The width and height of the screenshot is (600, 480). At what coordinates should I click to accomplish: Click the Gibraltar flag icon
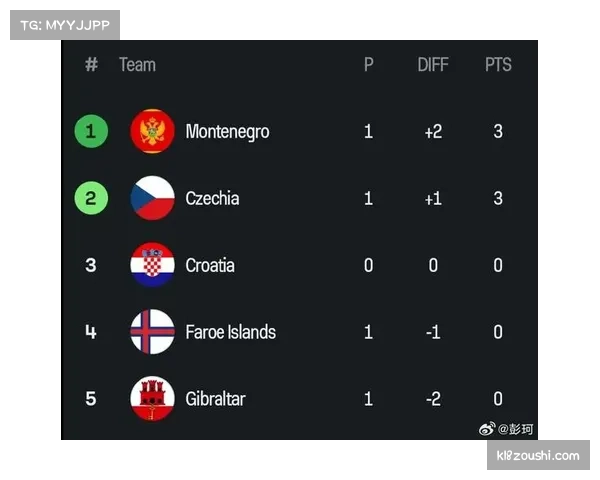pyautogui.click(x=152, y=398)
